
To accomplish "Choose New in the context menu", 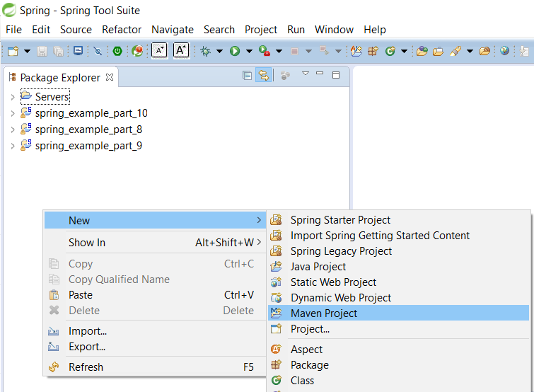I will 155,220.
